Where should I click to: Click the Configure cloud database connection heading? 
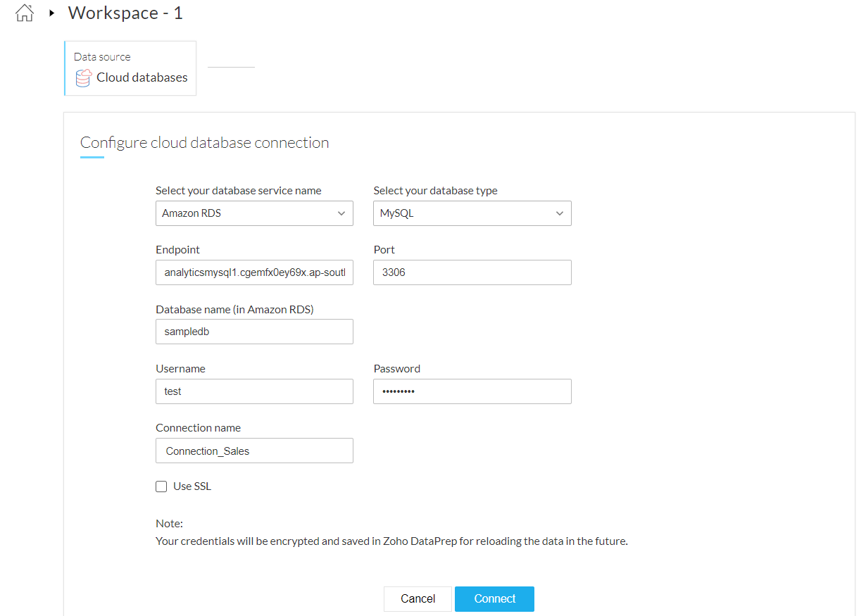coord(204,143)
